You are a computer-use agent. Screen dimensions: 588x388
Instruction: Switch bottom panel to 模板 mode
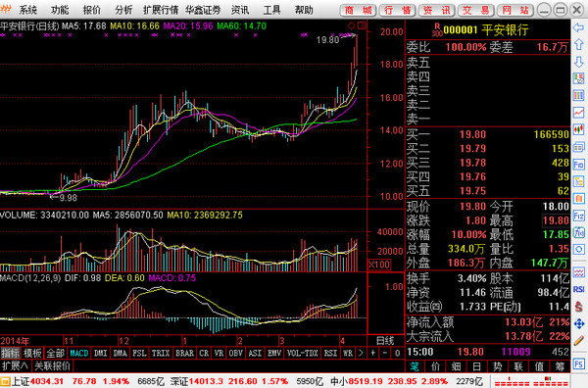pos(32,353)
